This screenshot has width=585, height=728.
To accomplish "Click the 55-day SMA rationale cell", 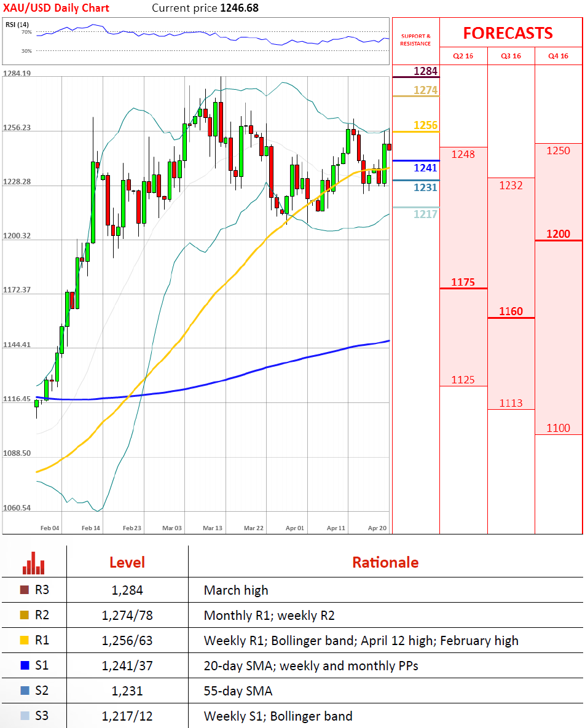I will [238, 691].
